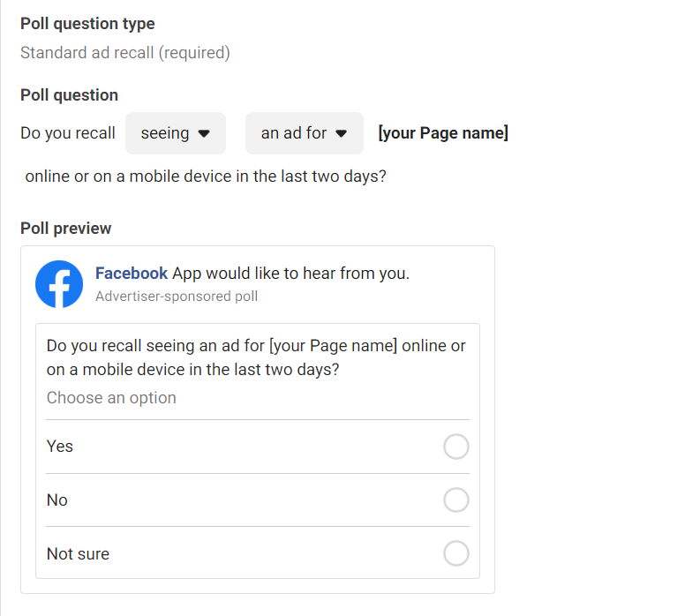The image size is (685, 616).
Task: Click 'App would like to hear from you' text
Action: click(x=291, y=274)
